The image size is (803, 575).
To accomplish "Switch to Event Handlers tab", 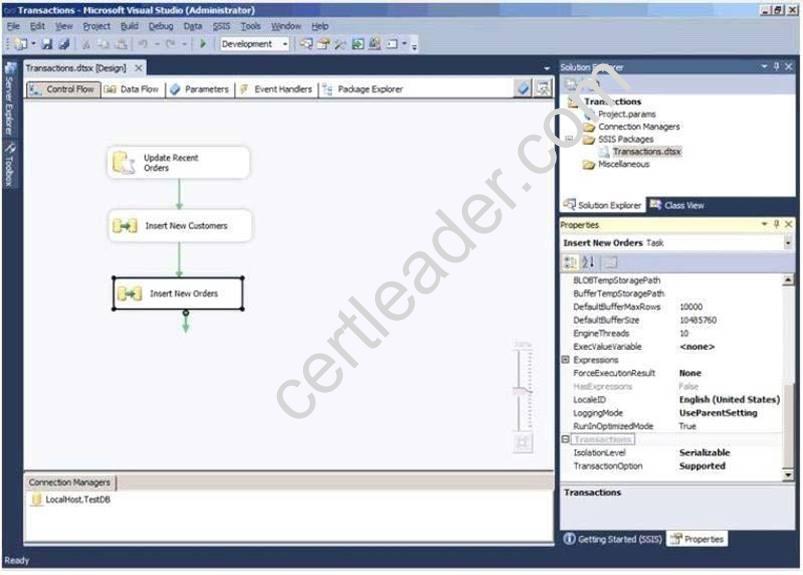I will click(x=277, y=89).
